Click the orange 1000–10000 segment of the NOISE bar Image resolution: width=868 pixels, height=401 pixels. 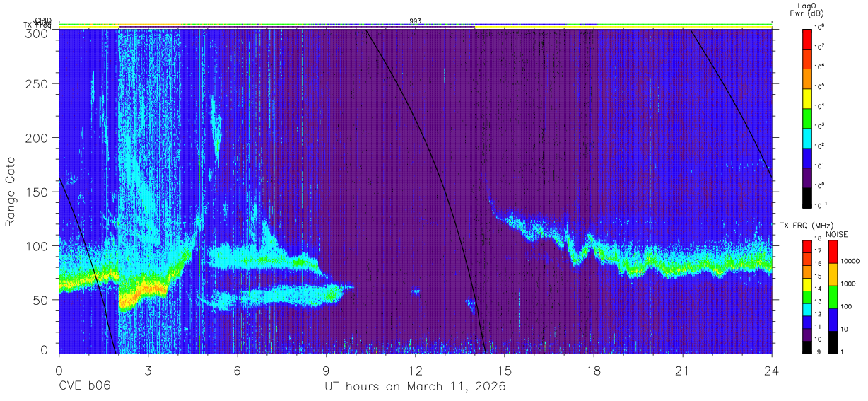[x=832, y=274]
